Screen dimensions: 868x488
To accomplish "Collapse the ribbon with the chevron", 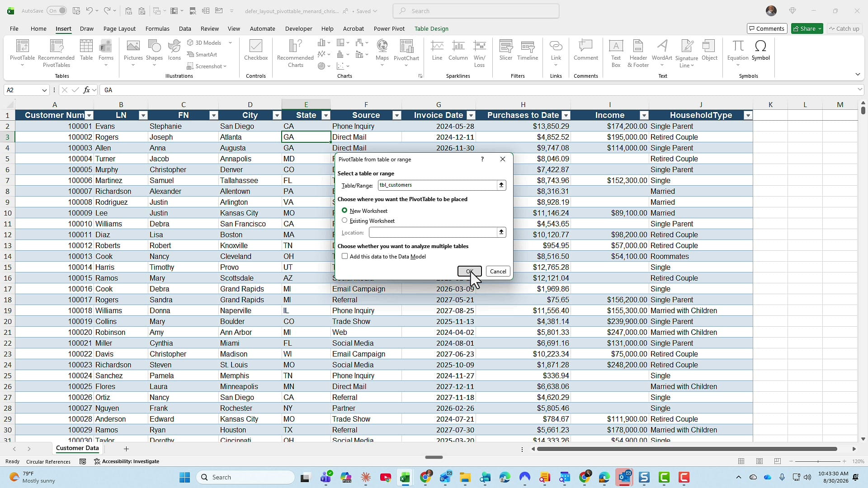I will click(858, 74).
